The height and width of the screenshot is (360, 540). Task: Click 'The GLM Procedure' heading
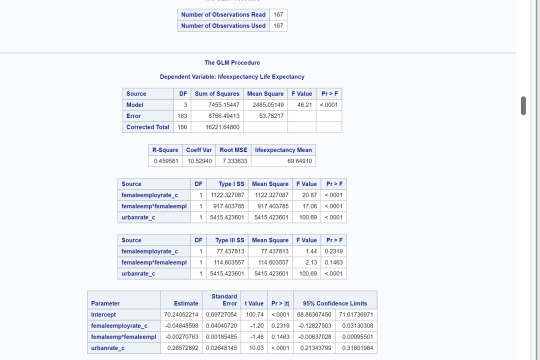click(x=232, y=63)
